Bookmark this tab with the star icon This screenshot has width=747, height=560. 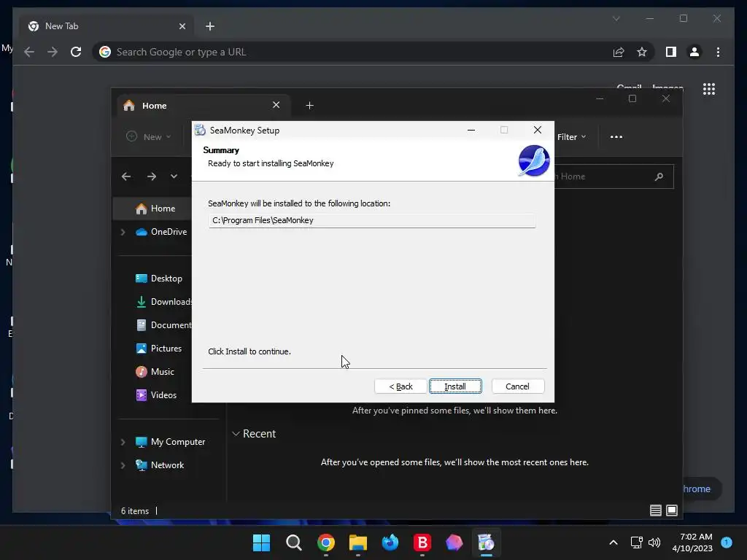(x=642, y=52)
